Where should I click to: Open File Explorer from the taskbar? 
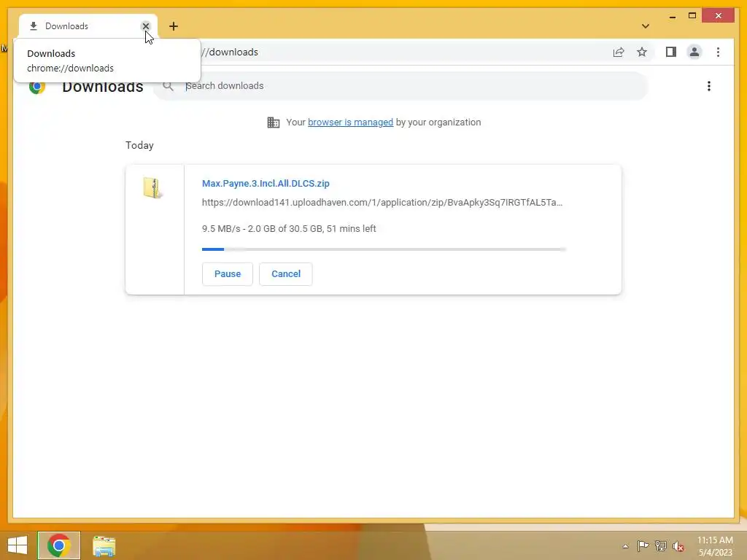point(104,545)
